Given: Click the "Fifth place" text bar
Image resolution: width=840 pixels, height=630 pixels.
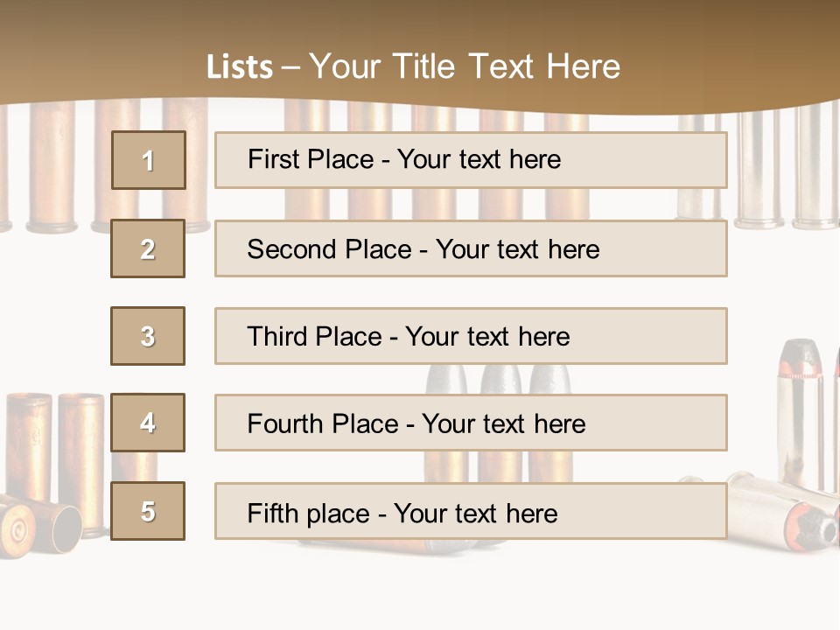Looking at the screenshot, I should (471, 511).
